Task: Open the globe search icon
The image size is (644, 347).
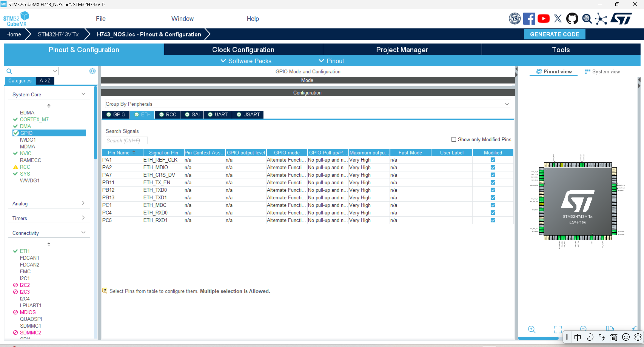Action: click(x=587, y=19)
